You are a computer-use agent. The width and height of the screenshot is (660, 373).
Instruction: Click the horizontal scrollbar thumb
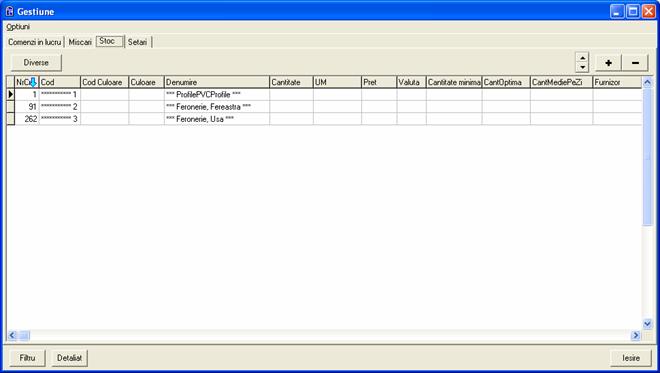24,335
